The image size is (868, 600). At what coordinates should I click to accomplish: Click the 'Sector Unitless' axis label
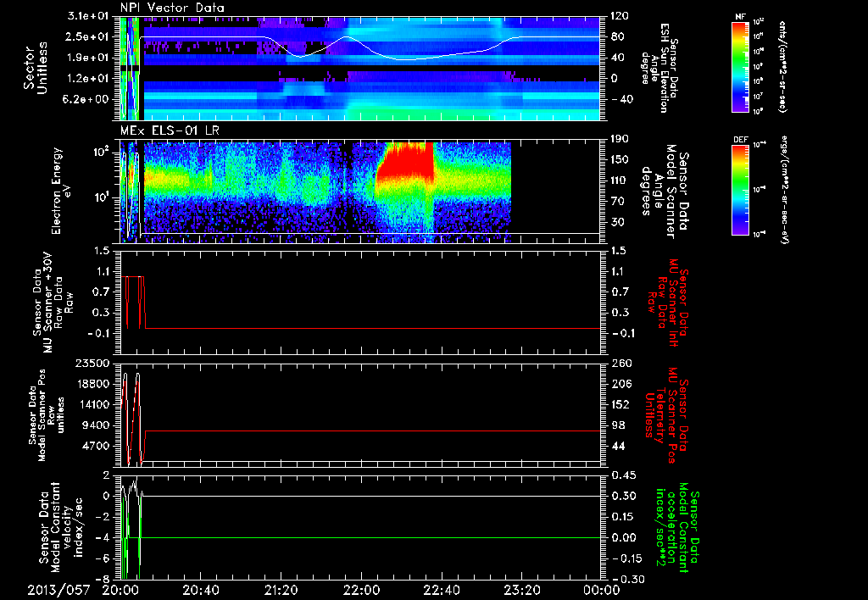click(x=34, y=68)
